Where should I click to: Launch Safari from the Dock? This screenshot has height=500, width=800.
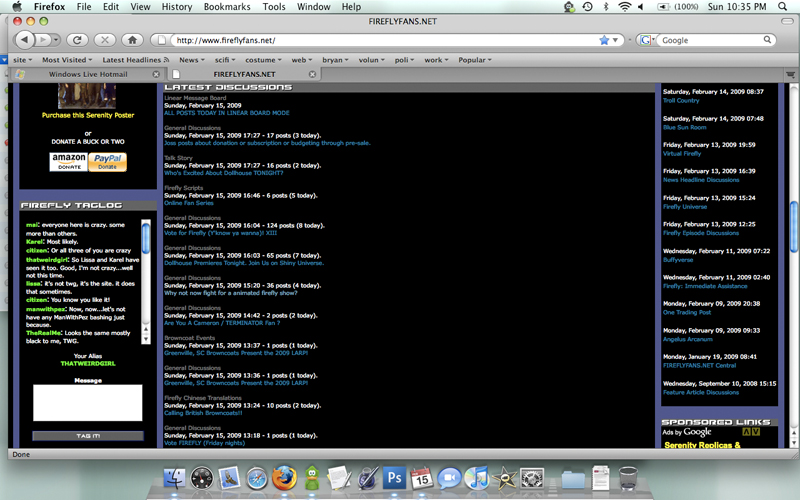click(256, 479)
